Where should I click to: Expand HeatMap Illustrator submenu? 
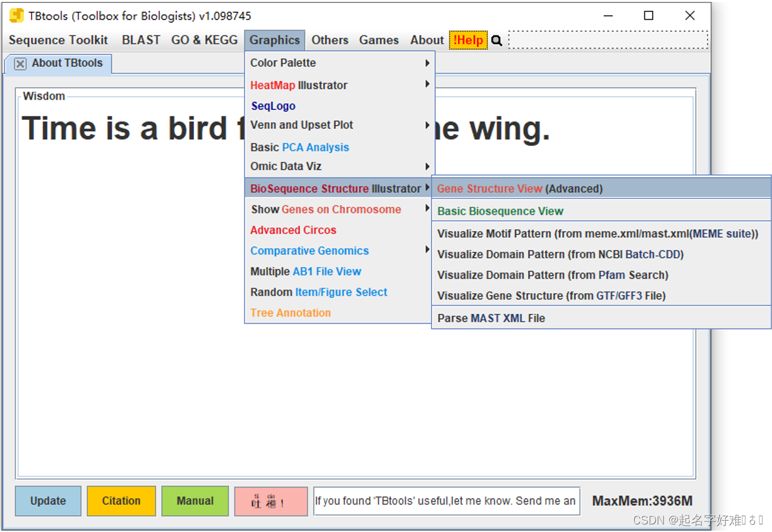(340, 85)
